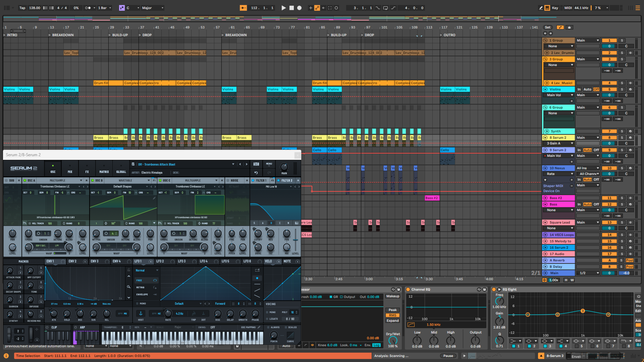Toggle EQ Eight device activator
644x362 pixels.
pyautogui.click(x=494, y=289)
